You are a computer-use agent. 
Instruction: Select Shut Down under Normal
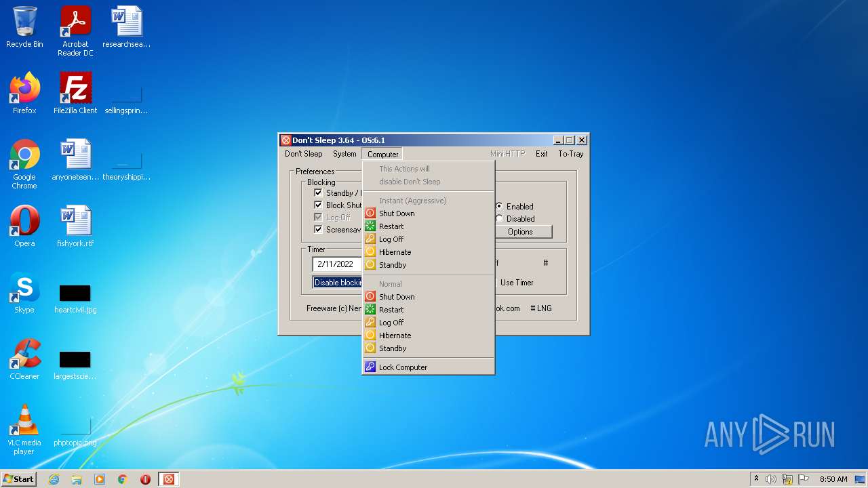(x=428, y=297)
